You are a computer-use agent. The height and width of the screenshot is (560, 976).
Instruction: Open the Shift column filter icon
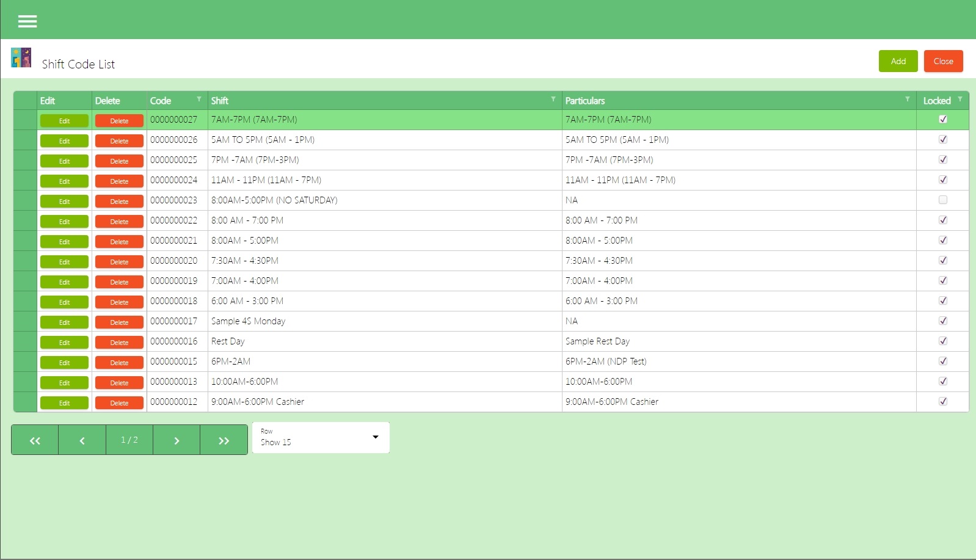(553, 99)
